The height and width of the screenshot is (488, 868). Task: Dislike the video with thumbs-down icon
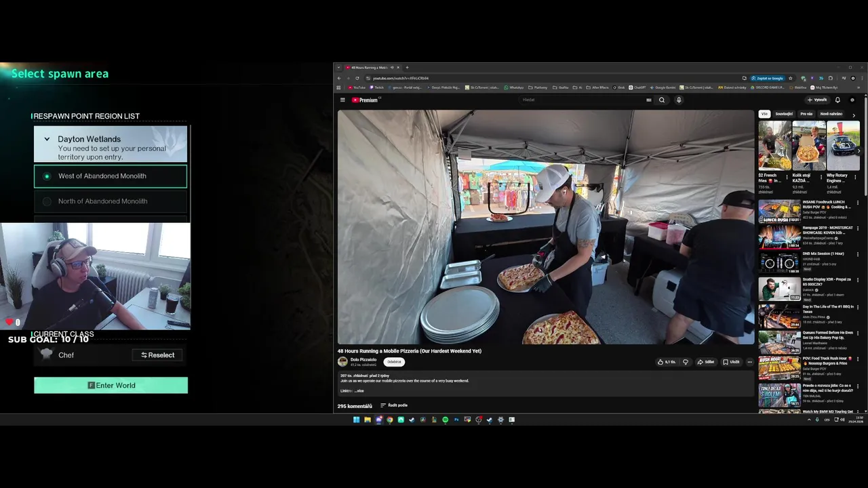[686, 362]
